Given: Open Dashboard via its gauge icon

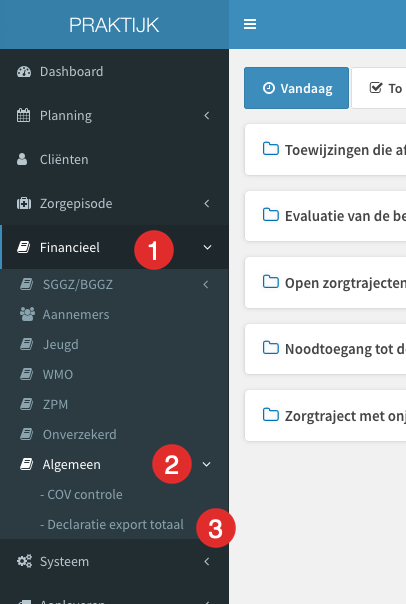Looking at the screenshot, I should [x=24, y=72].
